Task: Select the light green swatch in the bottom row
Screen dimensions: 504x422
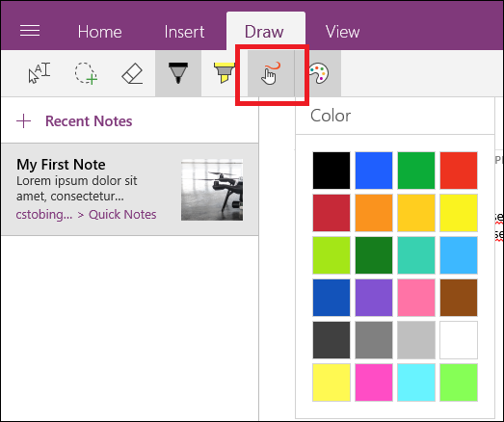Action: tap(459, 382)
